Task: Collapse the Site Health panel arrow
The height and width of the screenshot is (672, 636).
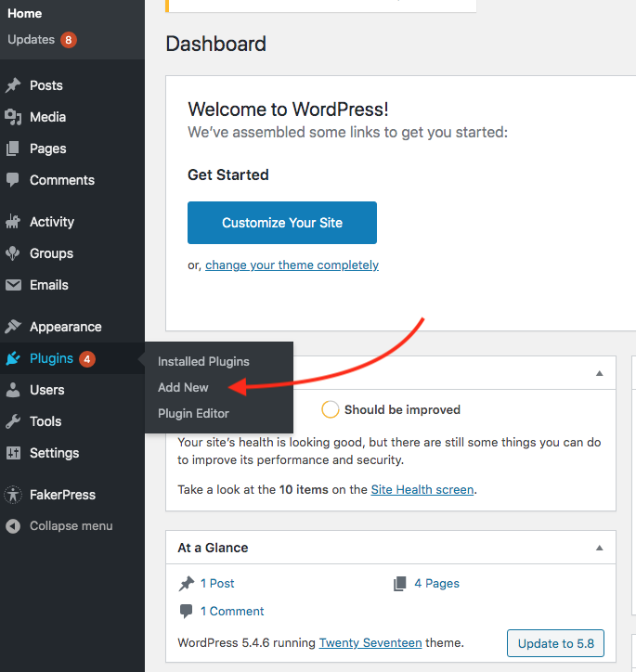Action: (600, 373)
